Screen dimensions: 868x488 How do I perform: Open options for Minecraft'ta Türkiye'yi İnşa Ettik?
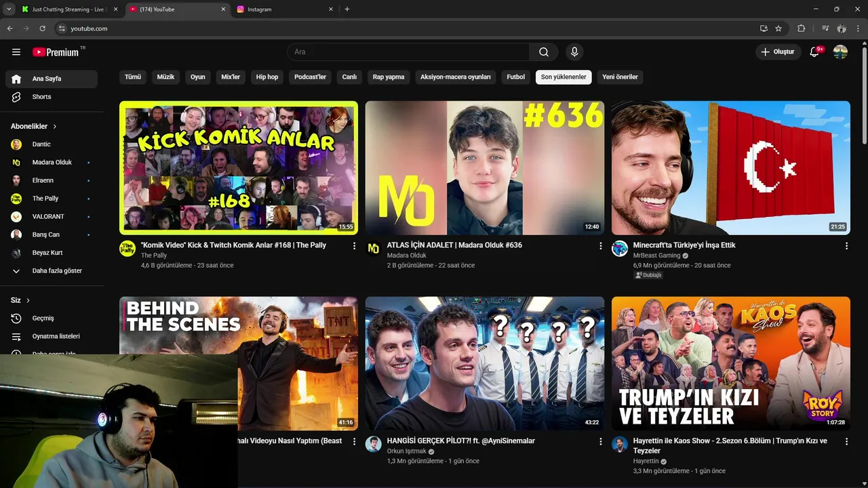846,246
